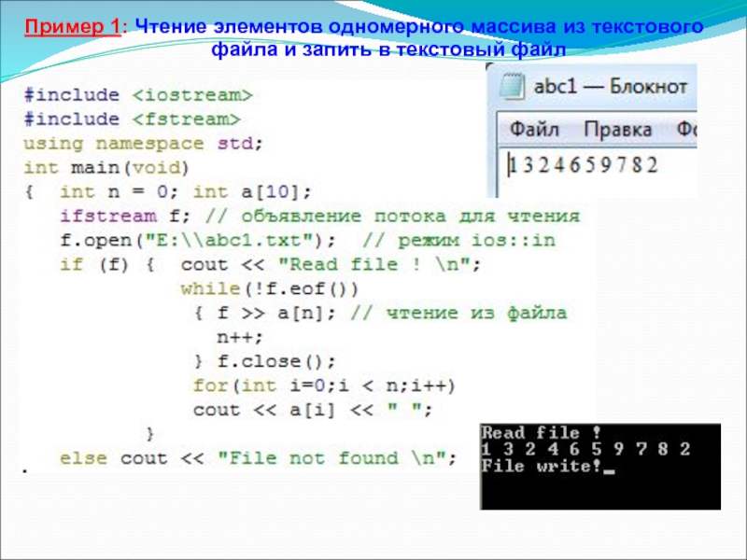Open the Правка menu in Notepad
The width and height of the screenshot is (747, 560).
coord(618,129)
